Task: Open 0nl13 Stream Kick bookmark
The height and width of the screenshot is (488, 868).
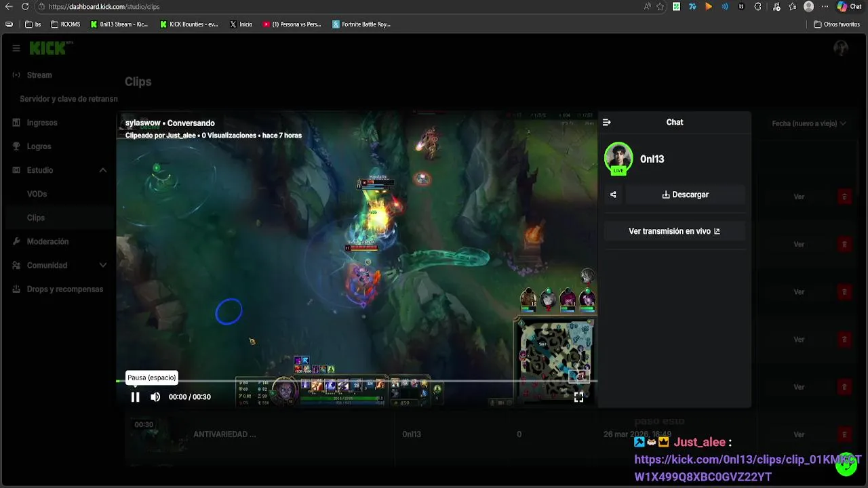Action: (x=119, y=24)
